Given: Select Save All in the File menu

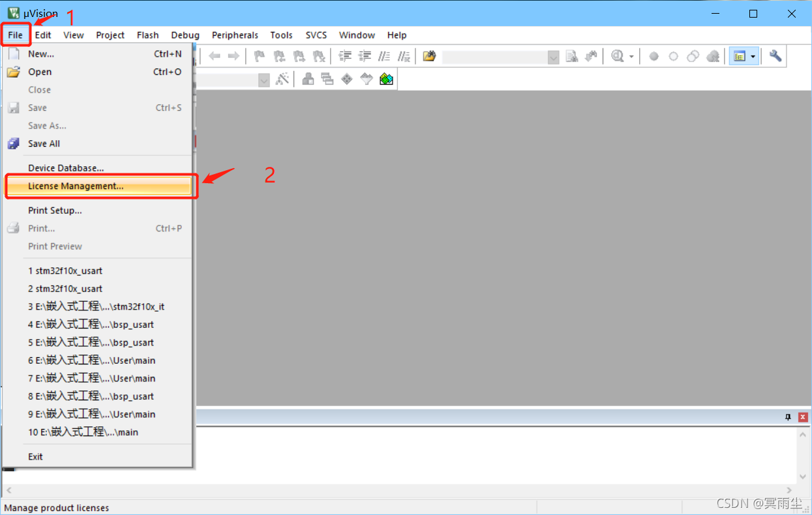Looking at the screenshot, I should [97, 143].
